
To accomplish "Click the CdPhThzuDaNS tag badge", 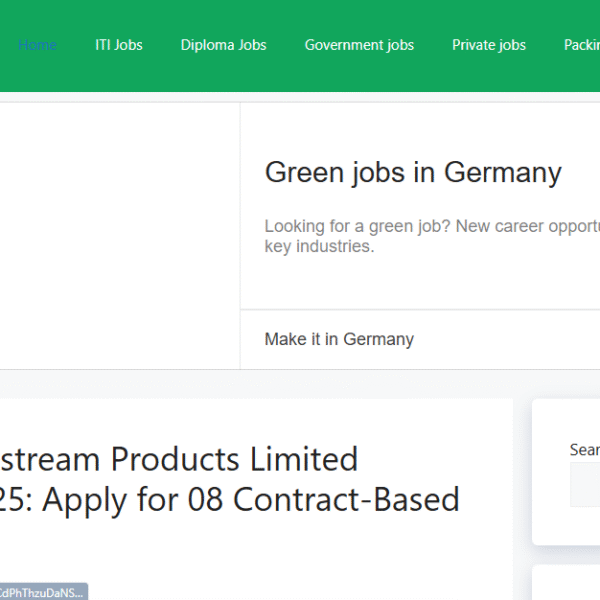I will pos(43,592).
